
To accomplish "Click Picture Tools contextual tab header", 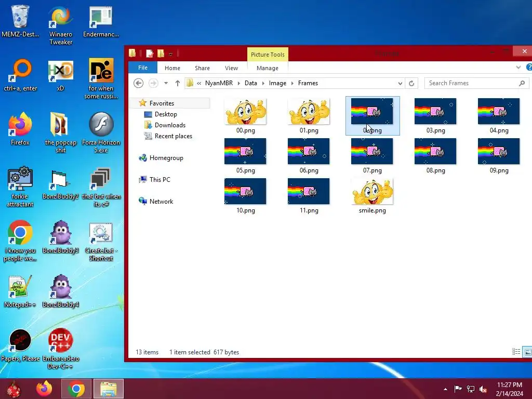I will (x=268, y=54).
